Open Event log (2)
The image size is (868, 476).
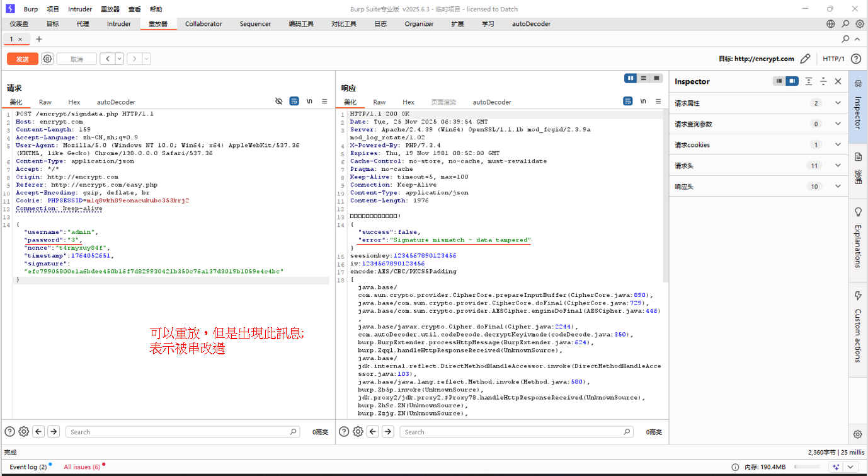(x=28, y=467)
